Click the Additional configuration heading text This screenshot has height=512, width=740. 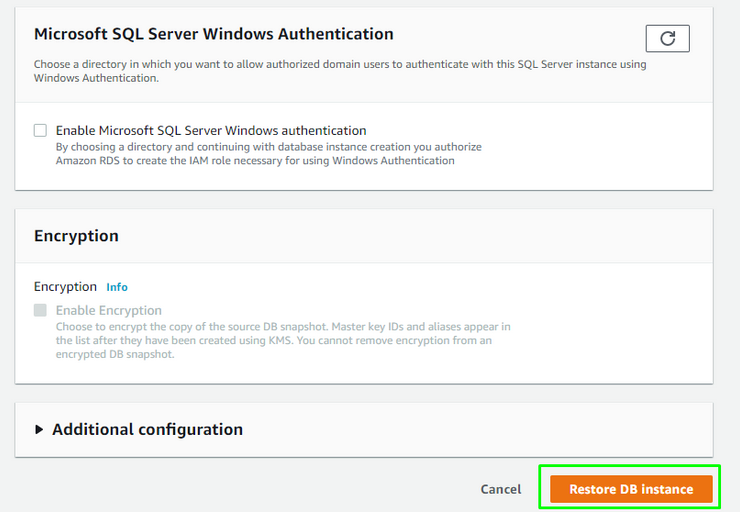click(147, 429)
